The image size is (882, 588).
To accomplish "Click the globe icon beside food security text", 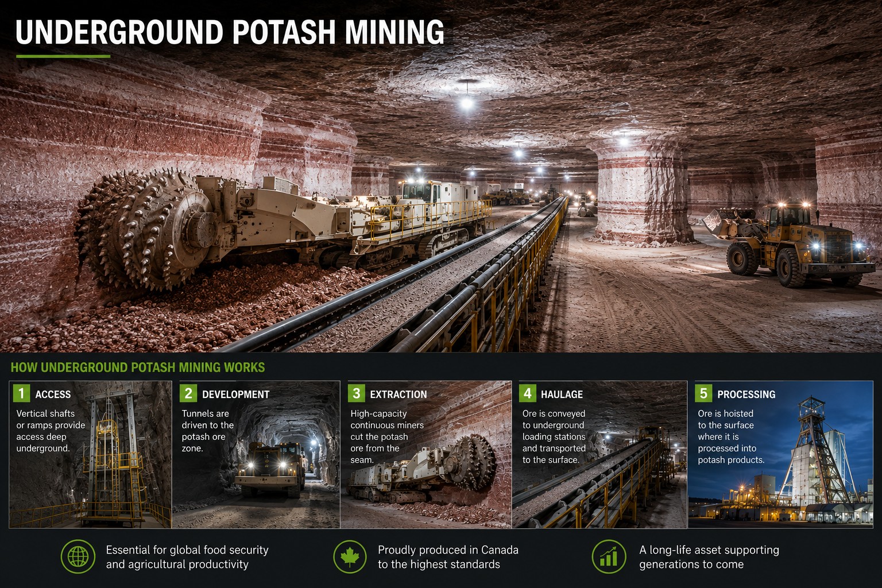I will click(78, 556).
